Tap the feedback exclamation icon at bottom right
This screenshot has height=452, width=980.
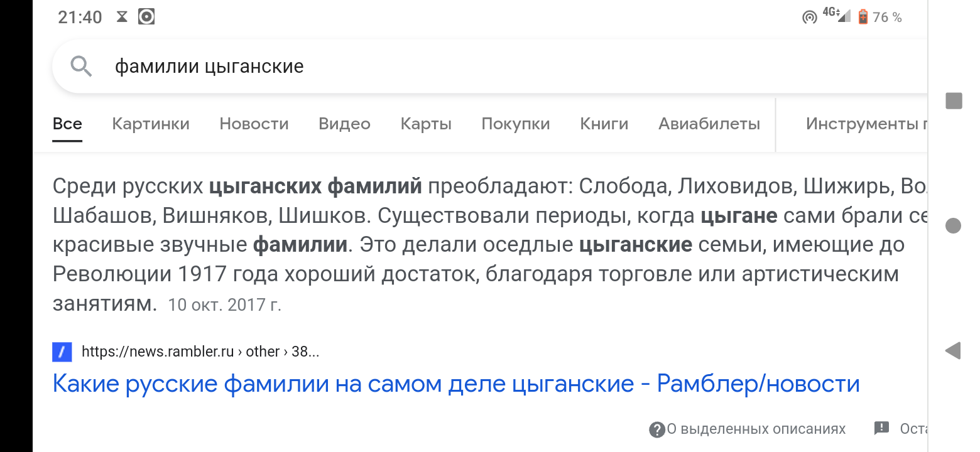click(882, 428)
